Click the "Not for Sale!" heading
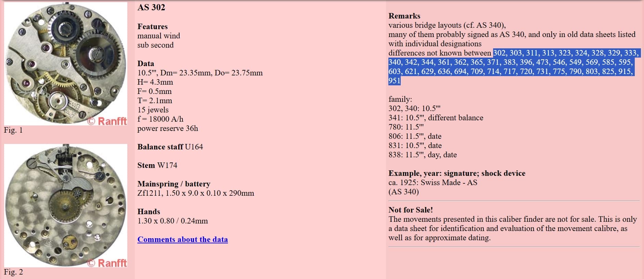644x279 pixels. point(410,210)
